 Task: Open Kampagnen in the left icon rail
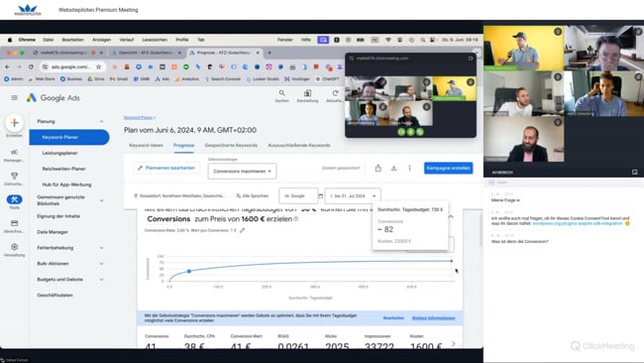(15, 155)
